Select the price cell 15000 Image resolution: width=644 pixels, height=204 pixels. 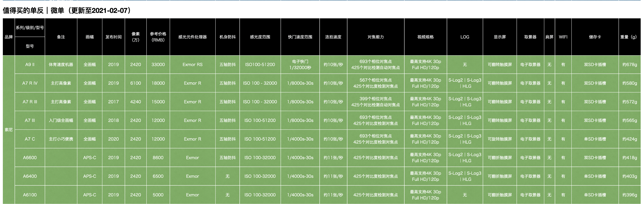[158, 102]
